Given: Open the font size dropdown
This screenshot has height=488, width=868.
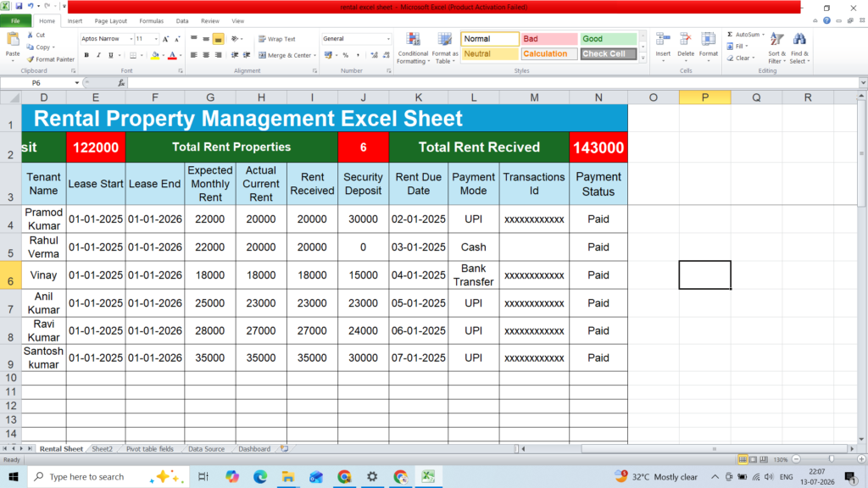Looking at the screenshot, I should coord(156,39).
